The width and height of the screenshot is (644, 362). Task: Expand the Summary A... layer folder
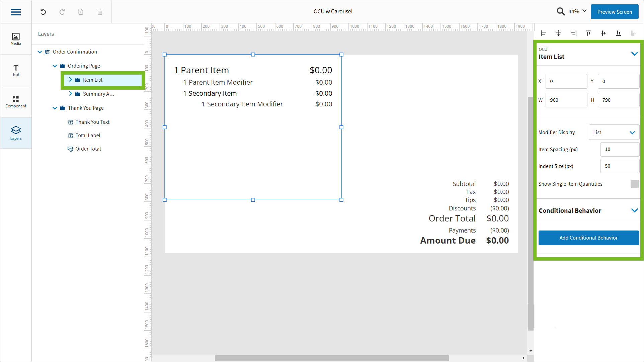tap(70, 94)
